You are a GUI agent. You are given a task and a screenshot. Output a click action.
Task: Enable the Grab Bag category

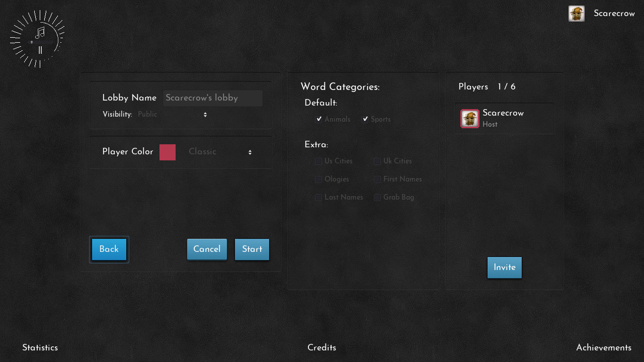click(377, 198)
